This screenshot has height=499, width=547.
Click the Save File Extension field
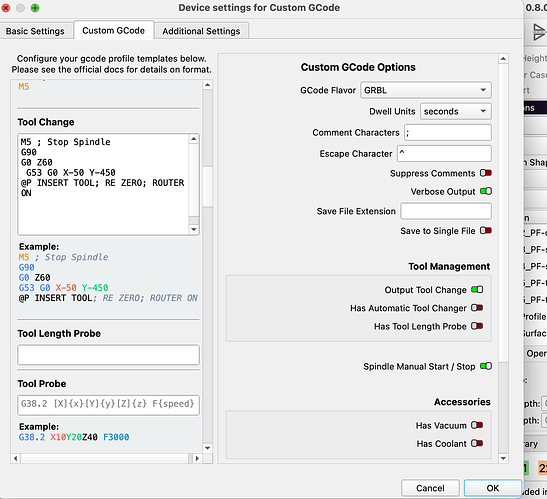click(446, 211)
